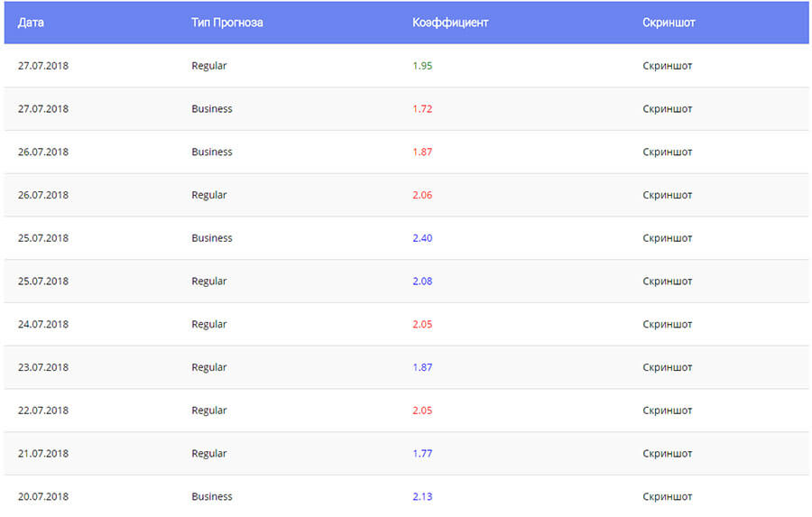Image resolution: width=812 pixels, height=517 pixels.
Task: Click Regular type in the 24.07.2018 row
Action: pyautogui.click(x=208, y=324)
